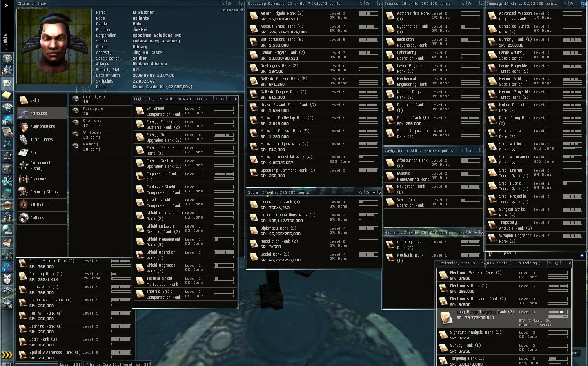This screenshot has height=366, width=588.
Task: Open the star map icon in the sidebar
Action: coord(7,143)
